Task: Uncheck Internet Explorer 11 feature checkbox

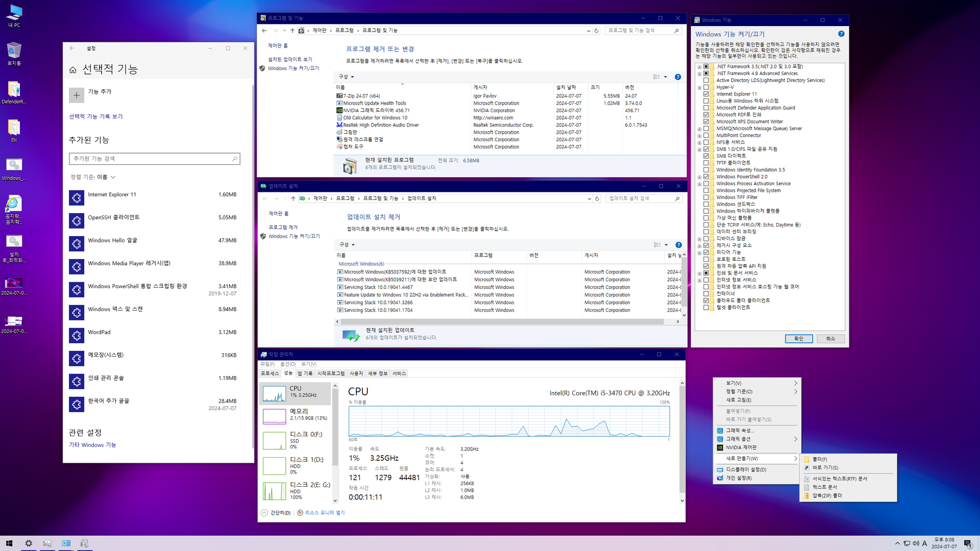Action: coord(706,94)
